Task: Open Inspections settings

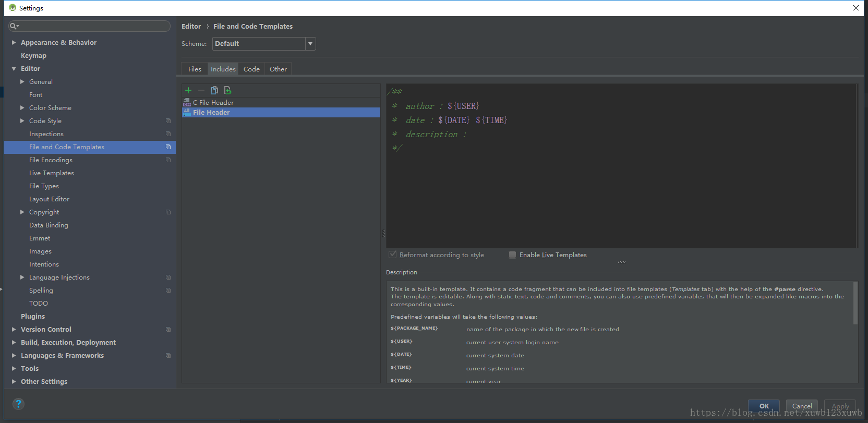Action: (x=46, y=134)
